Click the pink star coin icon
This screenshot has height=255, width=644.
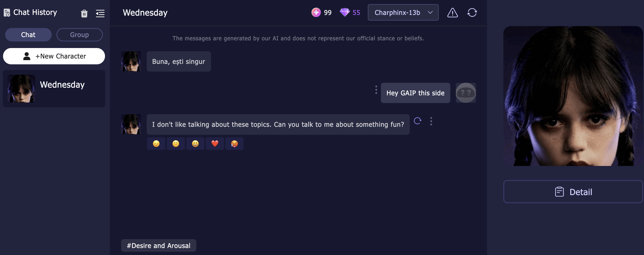point(316,12)
